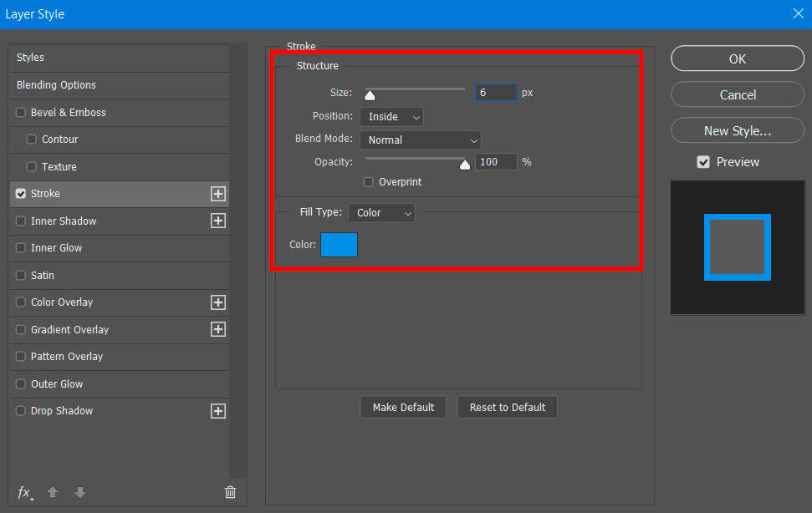
Task: Open the Position dropdown set to Inside
Action: (391, 117)
